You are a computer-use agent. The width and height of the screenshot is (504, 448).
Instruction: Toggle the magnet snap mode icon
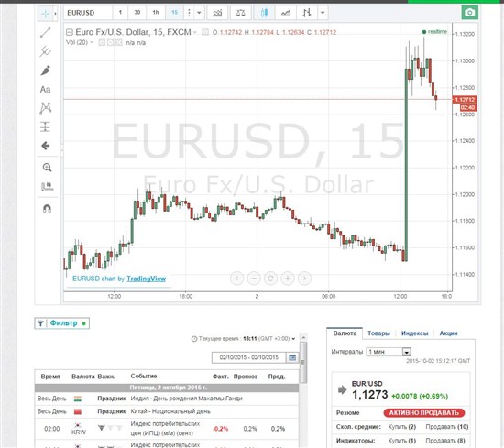click(x=47, y=209)
